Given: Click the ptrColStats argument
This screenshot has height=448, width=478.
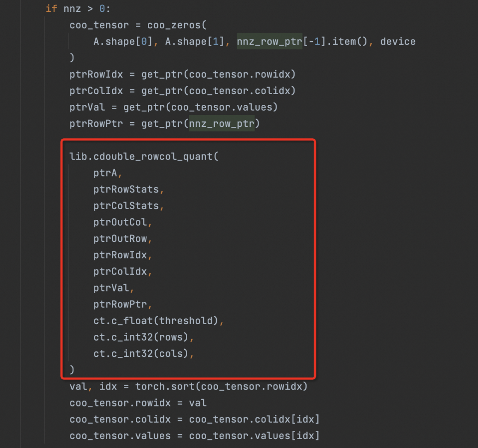Looking at the screenshot, I should [126, 206].
